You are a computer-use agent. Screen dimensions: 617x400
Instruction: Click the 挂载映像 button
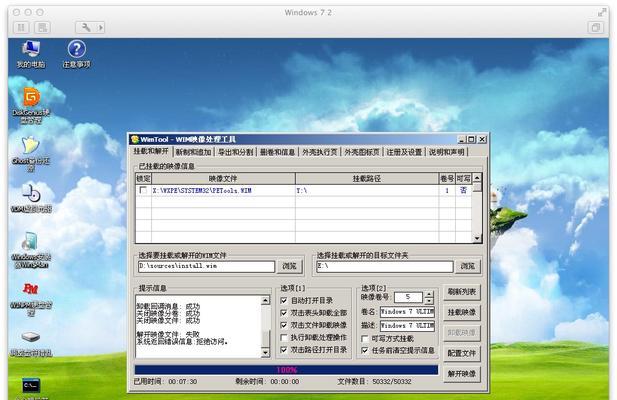462,312
